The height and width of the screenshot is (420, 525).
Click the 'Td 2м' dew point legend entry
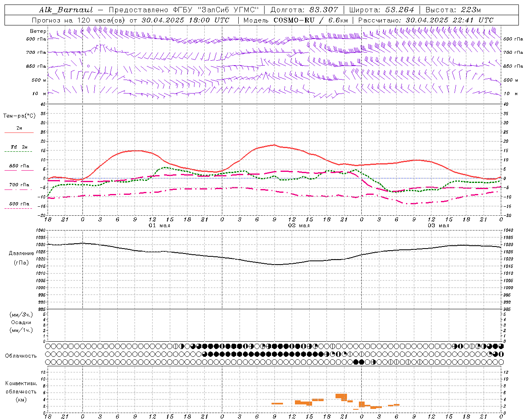[x=19, y=147]
